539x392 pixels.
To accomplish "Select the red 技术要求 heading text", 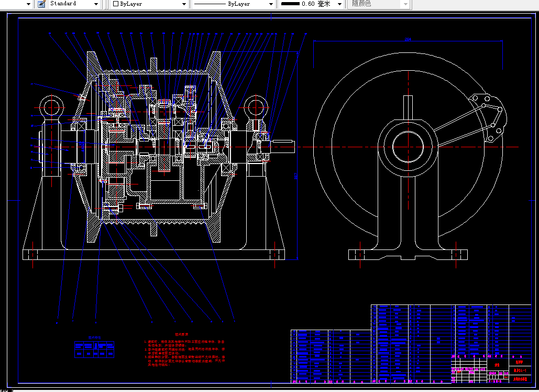I will [x=181, y=334].
